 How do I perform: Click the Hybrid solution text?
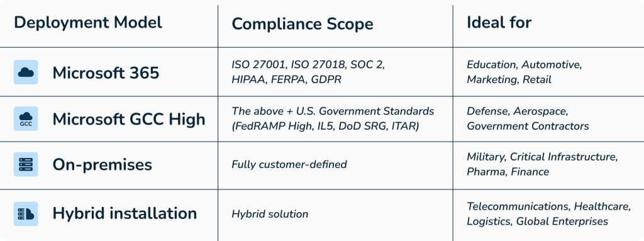coord(270,214)
